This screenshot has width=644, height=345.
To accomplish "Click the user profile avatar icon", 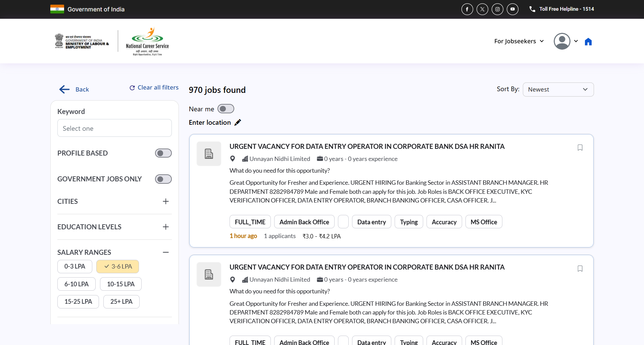I will [562, 41].
